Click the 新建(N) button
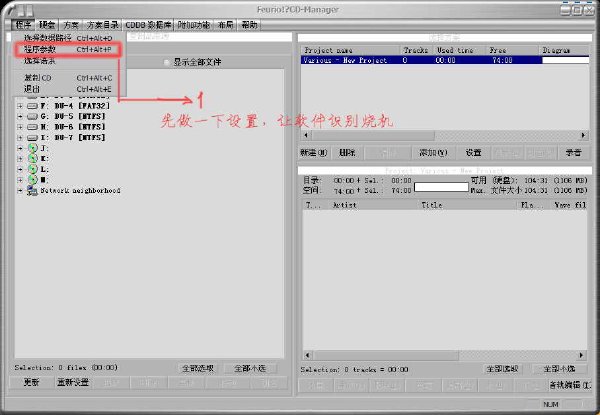Image resolution: width=600 pixels, height=415 pixels. click(x=314, y=153)
